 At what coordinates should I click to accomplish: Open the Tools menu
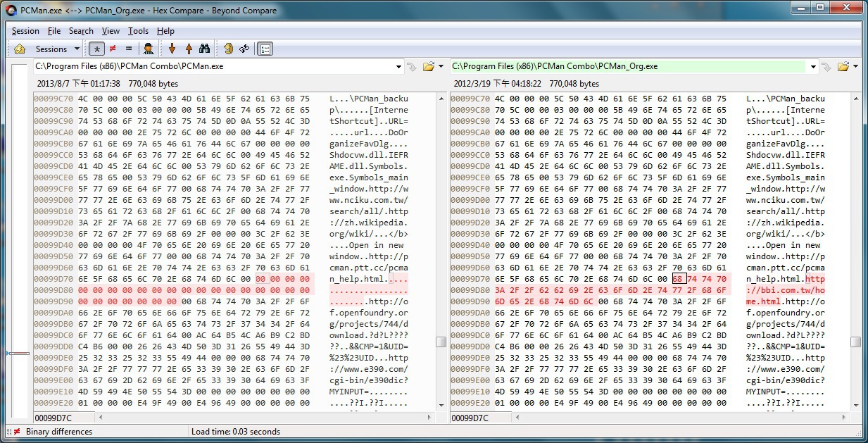pos(138,31)
